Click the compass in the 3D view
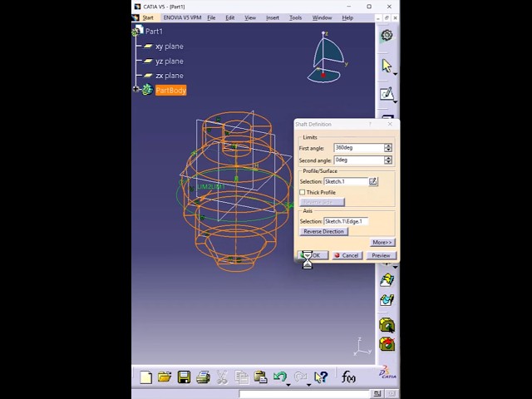This screenshot has height=399, width=532. tap(327, 57)
